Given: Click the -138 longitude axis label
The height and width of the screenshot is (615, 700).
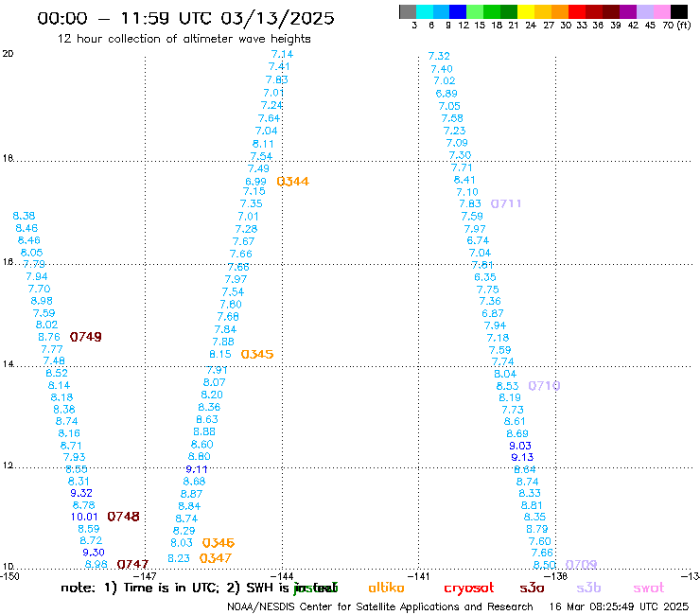Looking at the screenshot, I should click(556, 576).
